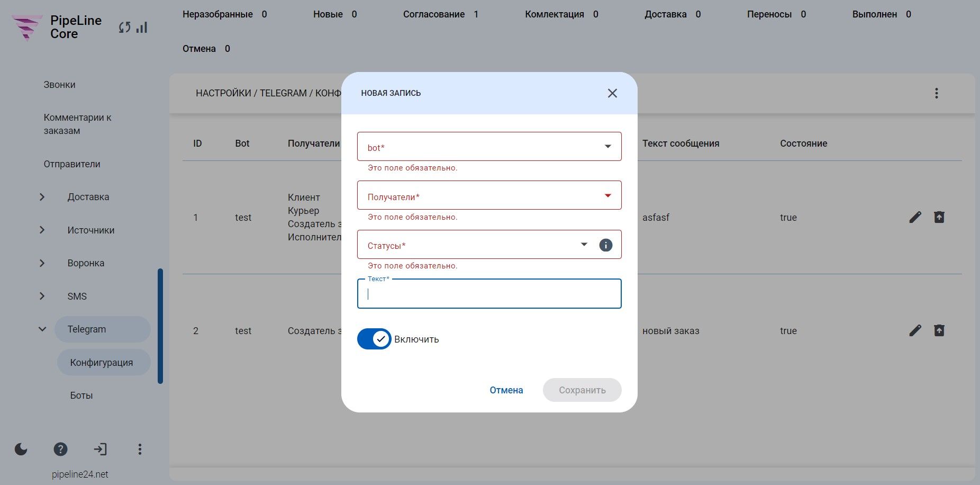Edit the новый заказ row
Viewport: 980px width, 485px height.
click(x=915, y=330)
